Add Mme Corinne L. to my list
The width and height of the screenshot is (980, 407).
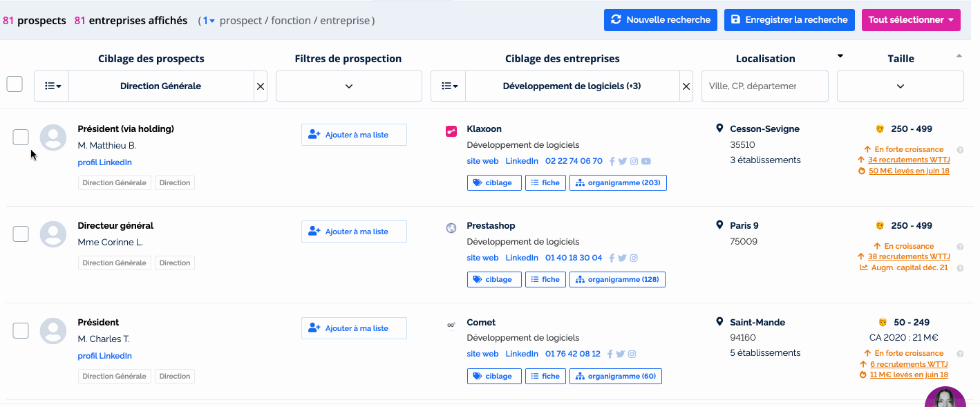coord(354,231)
